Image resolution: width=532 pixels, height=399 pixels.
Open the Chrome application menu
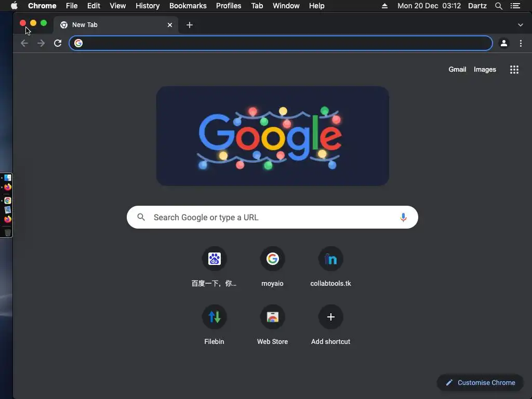point(42,6)
